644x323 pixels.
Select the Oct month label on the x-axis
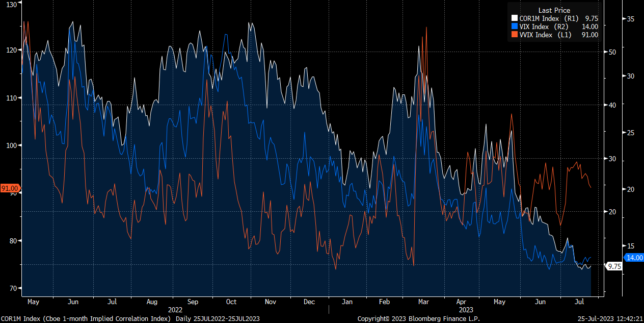[x=231, y=302]
